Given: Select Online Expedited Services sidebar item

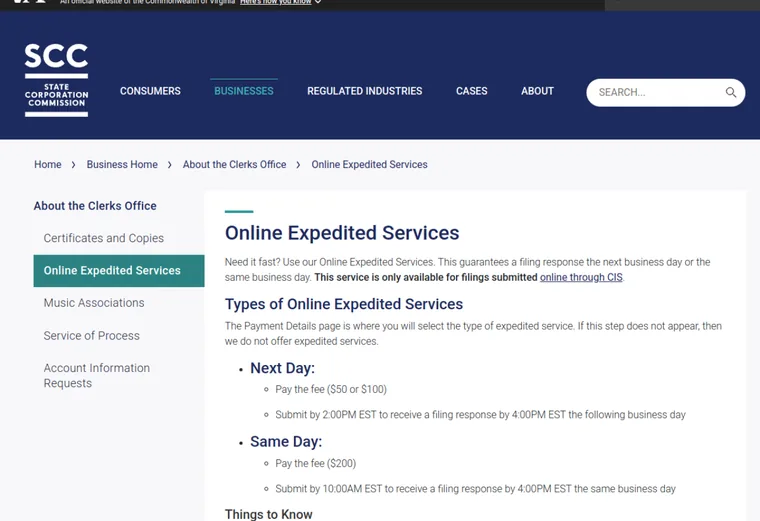Looking at the screenshot, I should (119, 270).
